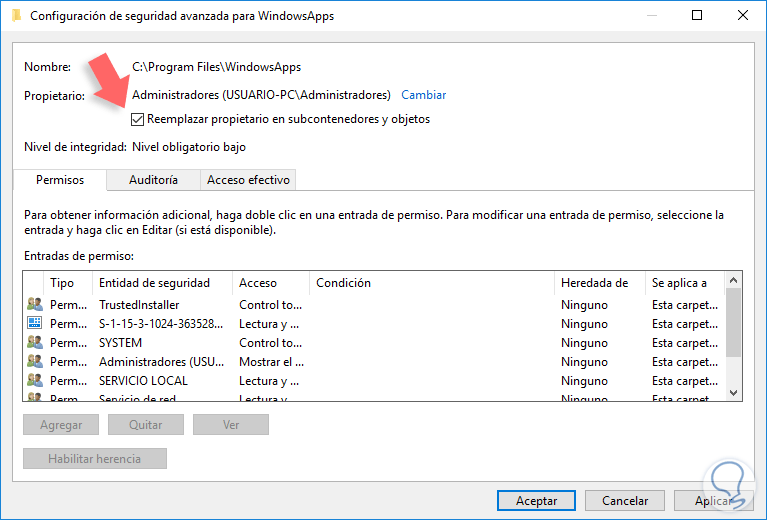Screen dimensions: 767x520
Task: Click the SYSTEM row user group icon
Action: pos(35,342)
